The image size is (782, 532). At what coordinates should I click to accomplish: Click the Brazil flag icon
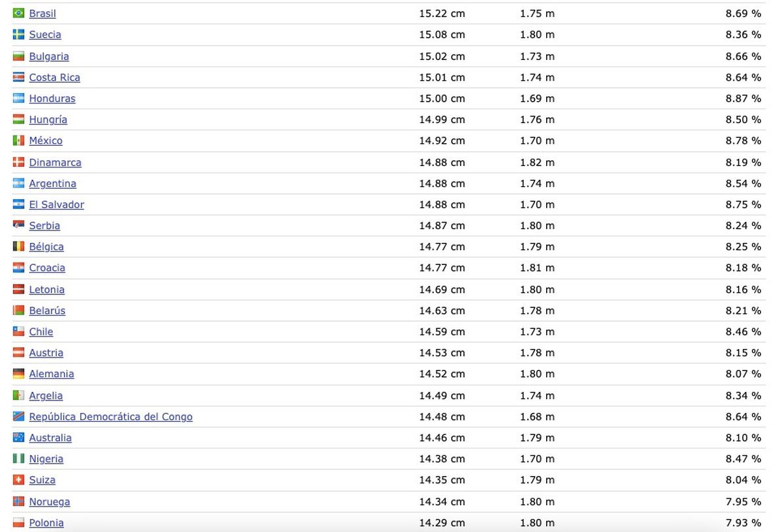point(18,14)
